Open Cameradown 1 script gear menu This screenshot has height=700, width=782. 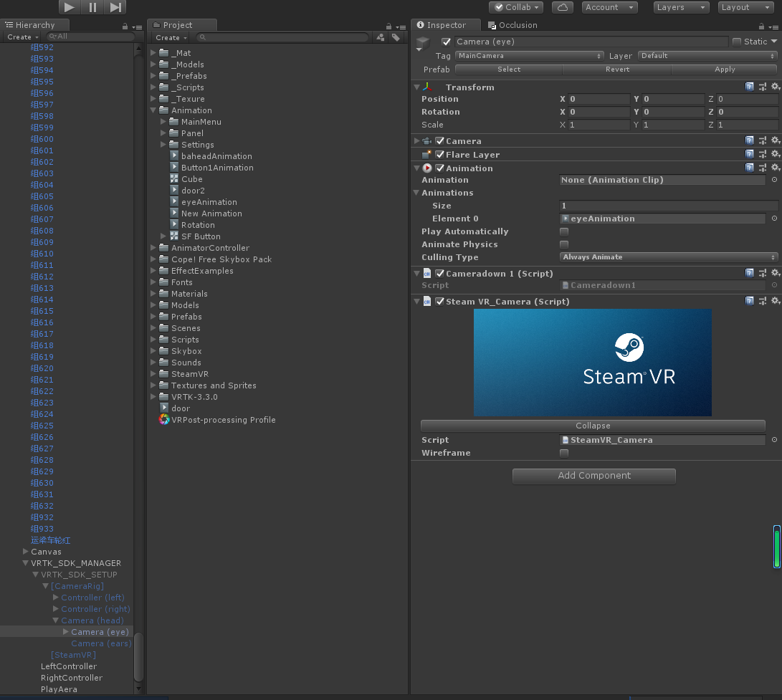coord(775,273)
